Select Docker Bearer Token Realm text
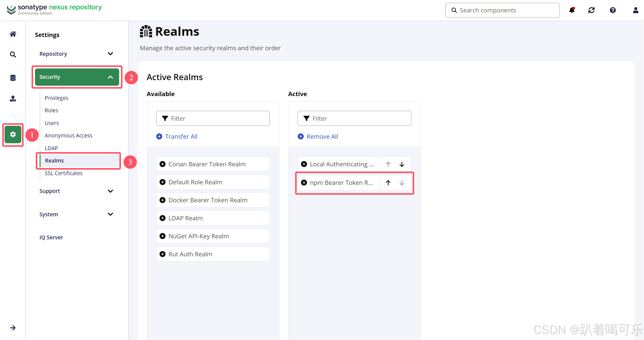The image size is (644, 340). (208, 200)
